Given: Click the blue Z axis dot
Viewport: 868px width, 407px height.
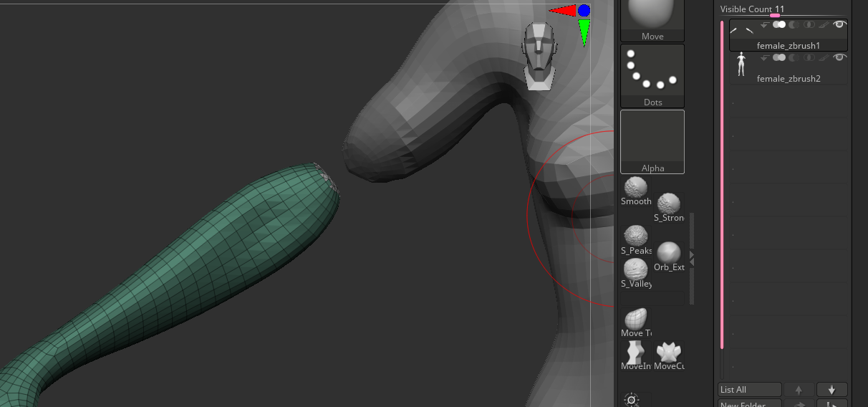Looking at the screenshot, I should click(584, 11).
